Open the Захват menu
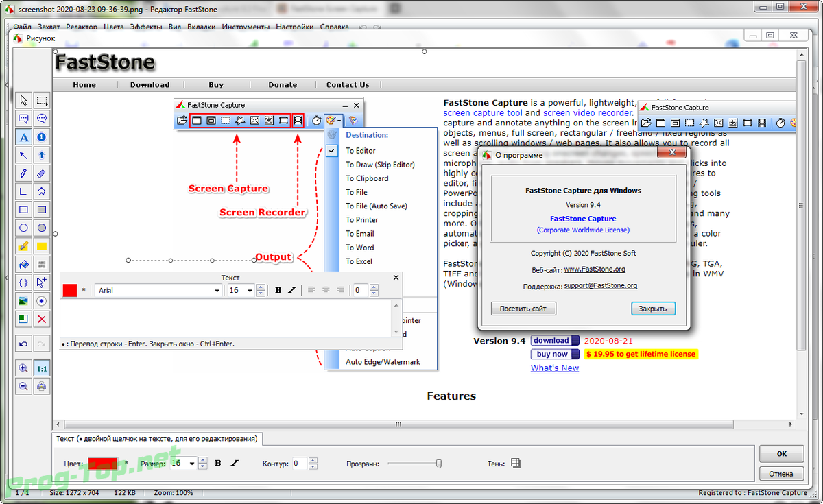Viewport: 823px width, 504px height. [49, 27]
